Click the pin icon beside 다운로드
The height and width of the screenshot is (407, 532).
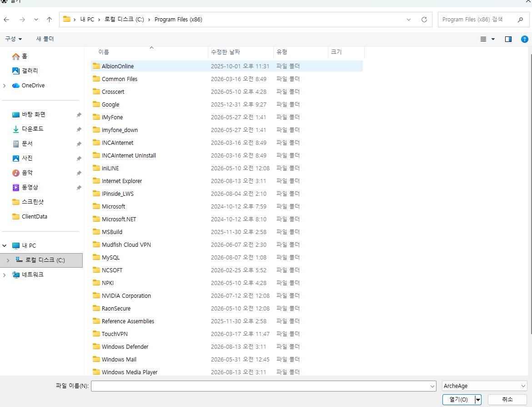coord(79,129)
